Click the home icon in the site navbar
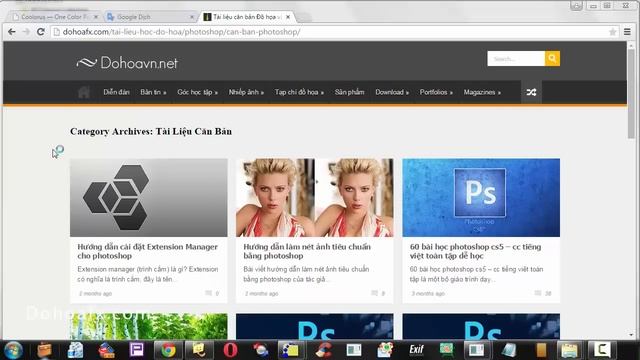 84,92
